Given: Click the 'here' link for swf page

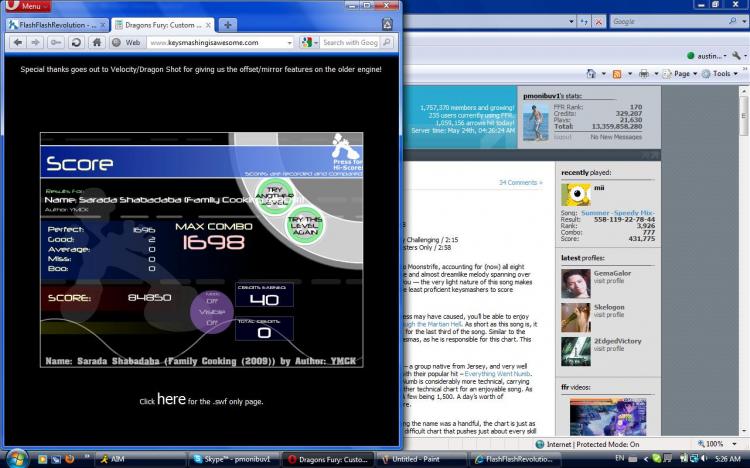Looking at the screenshot, I should (171, 399).
